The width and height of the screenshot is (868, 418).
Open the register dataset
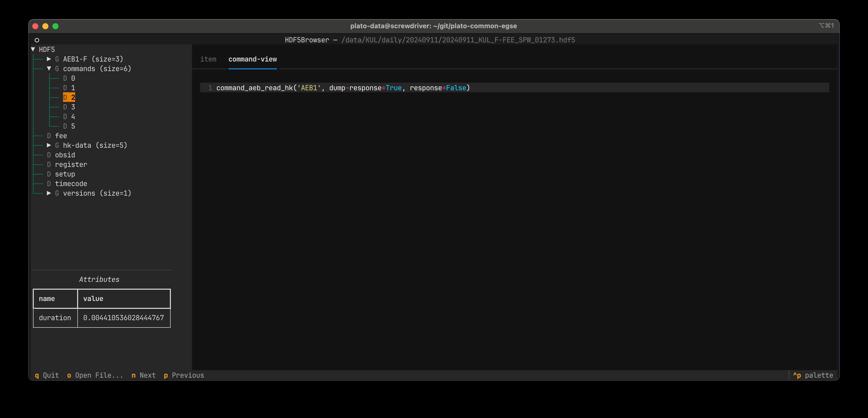(x=67, y=165)
